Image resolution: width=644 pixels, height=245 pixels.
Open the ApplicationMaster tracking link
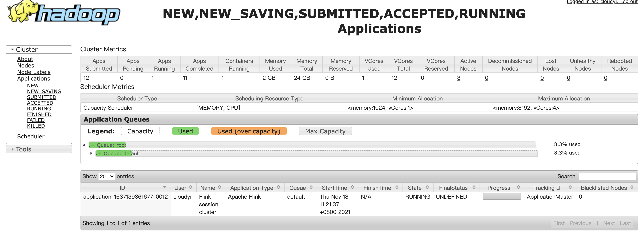(550, 197)
